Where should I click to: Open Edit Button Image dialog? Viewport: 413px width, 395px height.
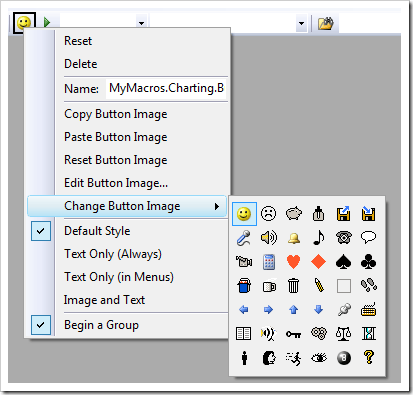click(116, 183)
